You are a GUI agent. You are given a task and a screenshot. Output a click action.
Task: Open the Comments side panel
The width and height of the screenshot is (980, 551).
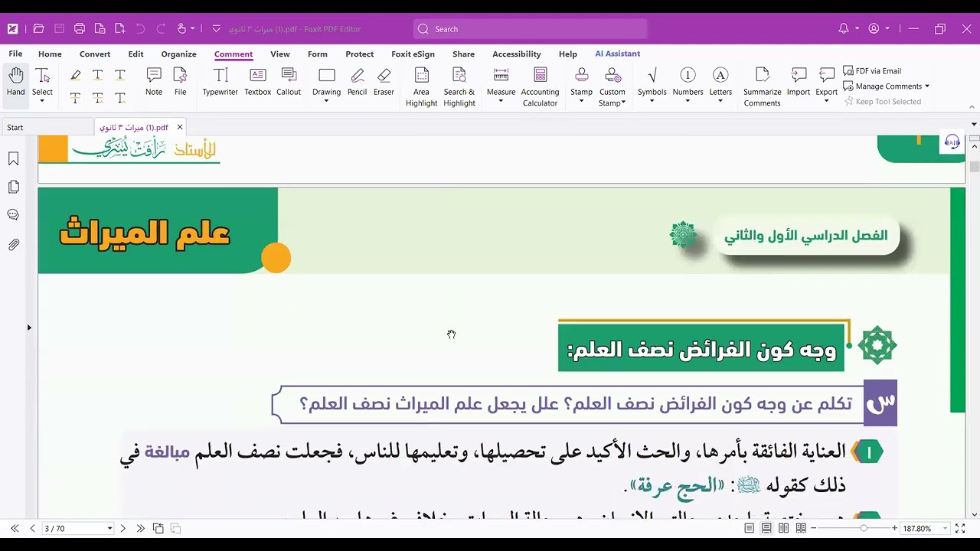pos(13,215)
